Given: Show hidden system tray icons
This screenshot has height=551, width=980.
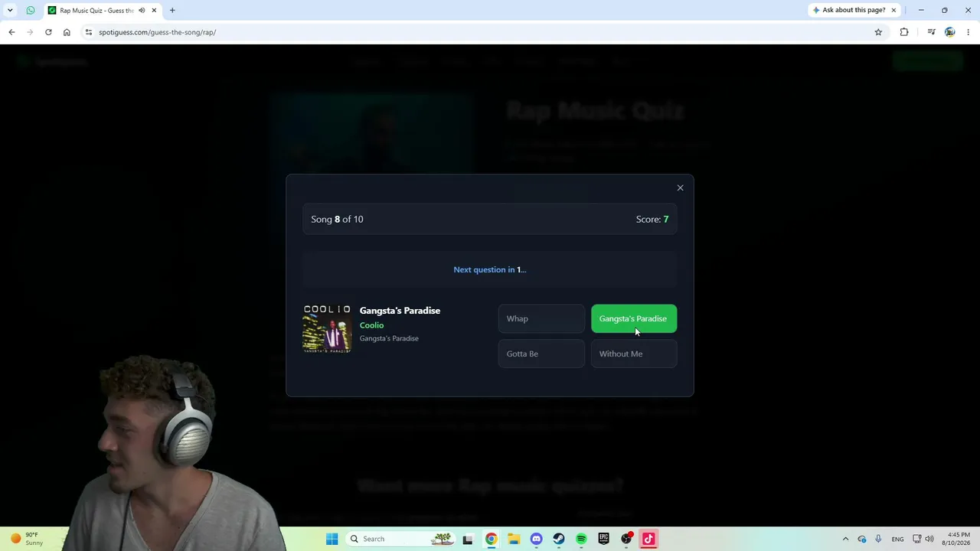Looking at the screenshot, I should click(845, 539).
